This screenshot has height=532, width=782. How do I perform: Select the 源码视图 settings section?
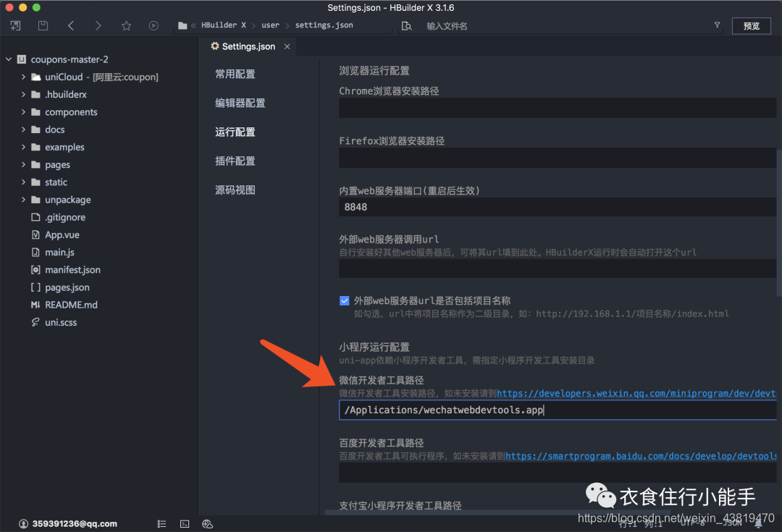[235, 190]
